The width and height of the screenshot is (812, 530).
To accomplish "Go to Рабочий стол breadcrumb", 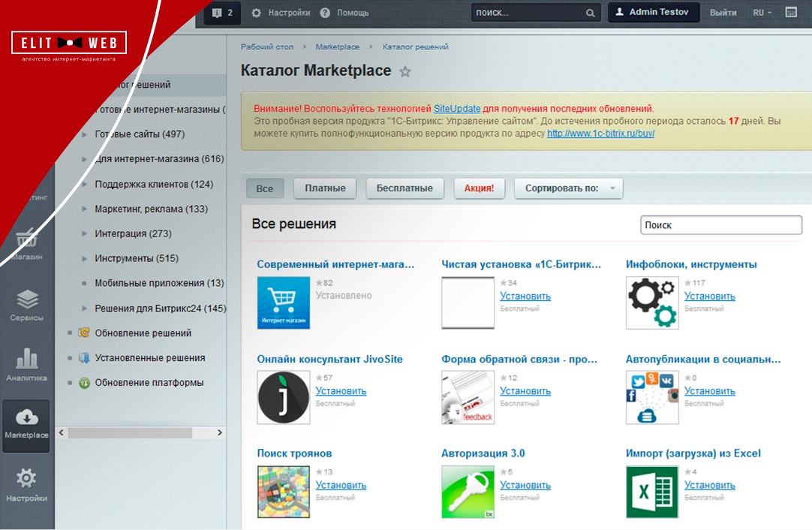I will [x=266, y=47].
